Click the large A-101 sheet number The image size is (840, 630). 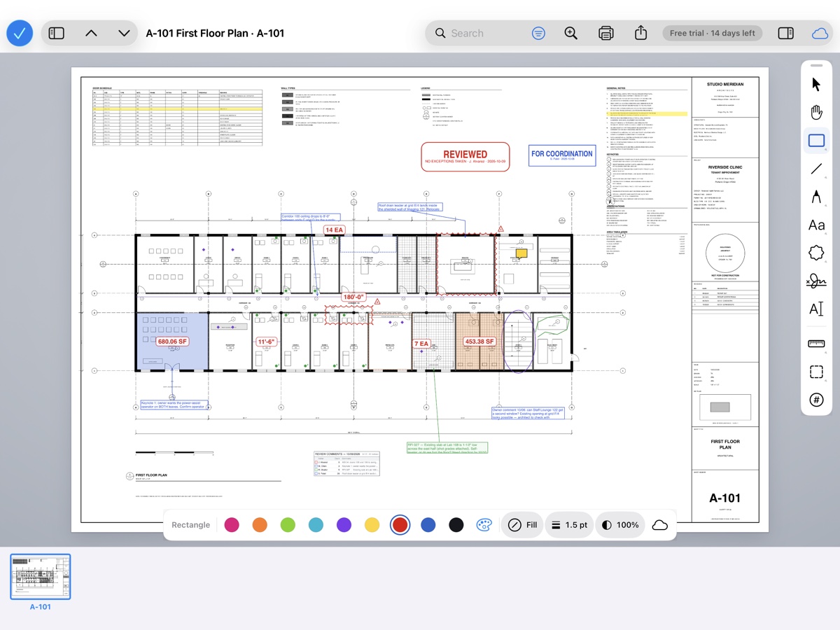[x=725, y=498]
